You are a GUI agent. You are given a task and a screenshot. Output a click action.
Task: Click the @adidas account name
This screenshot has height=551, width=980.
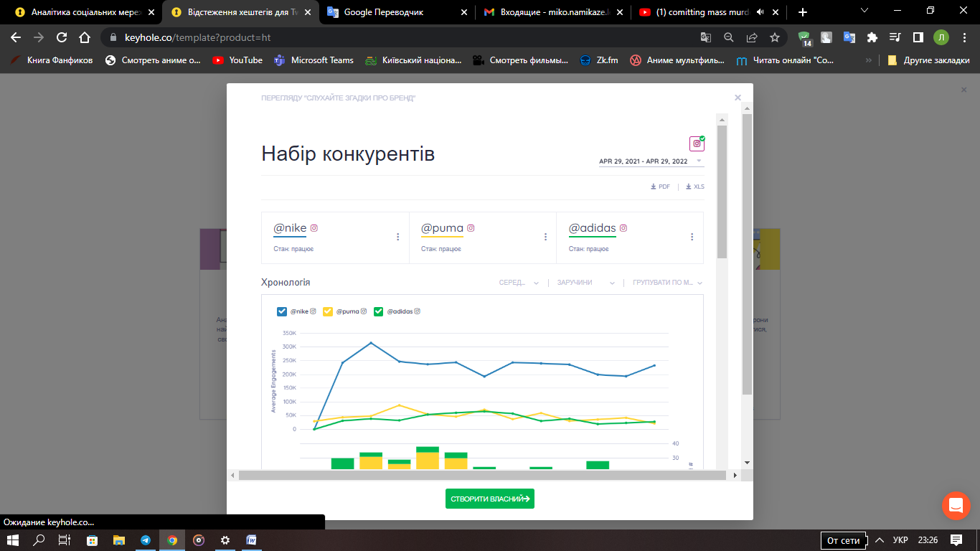click(x=593, y=228)
